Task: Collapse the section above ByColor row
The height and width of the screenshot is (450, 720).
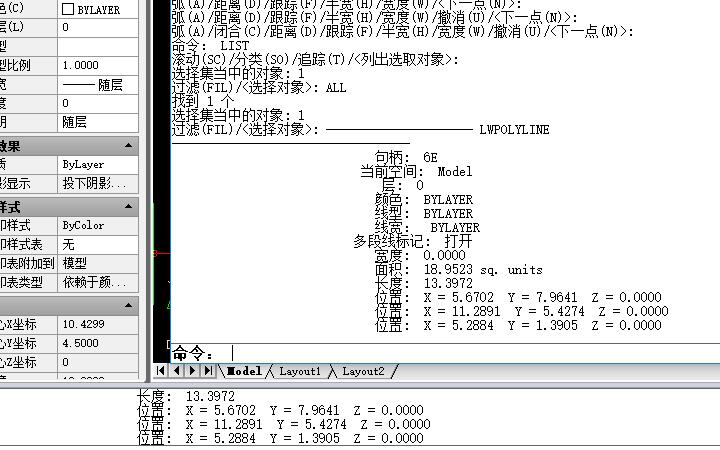Action: tap(129, 207)
